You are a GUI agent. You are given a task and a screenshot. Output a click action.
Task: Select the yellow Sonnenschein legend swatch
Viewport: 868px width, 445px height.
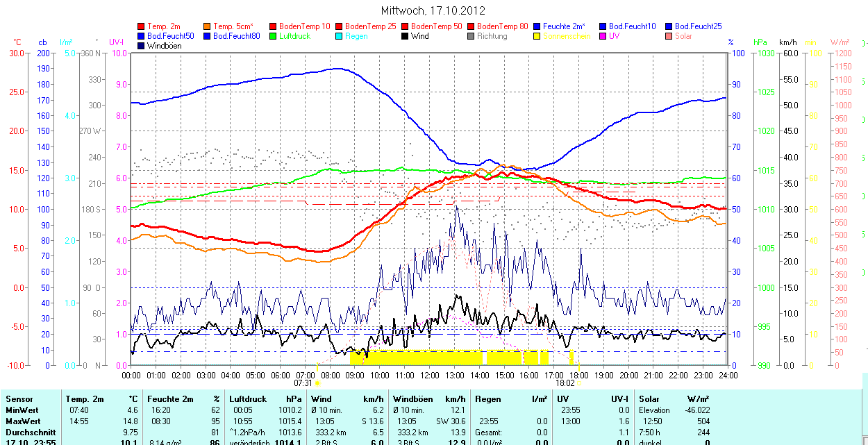(x=537, y=36)
